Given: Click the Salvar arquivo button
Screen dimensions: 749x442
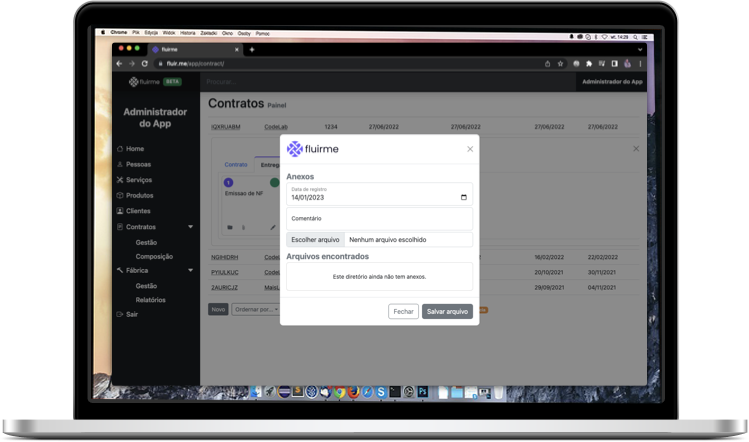Looking at the screenshot, I should pos(447,311).
